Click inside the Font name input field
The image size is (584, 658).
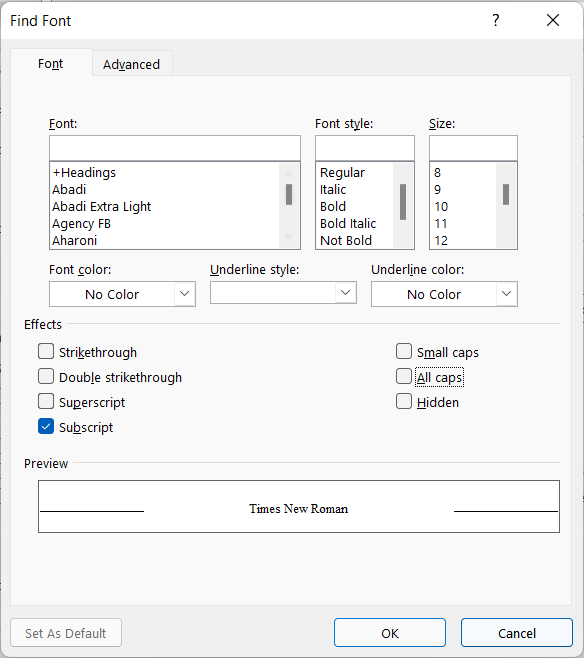pos(175,148)
